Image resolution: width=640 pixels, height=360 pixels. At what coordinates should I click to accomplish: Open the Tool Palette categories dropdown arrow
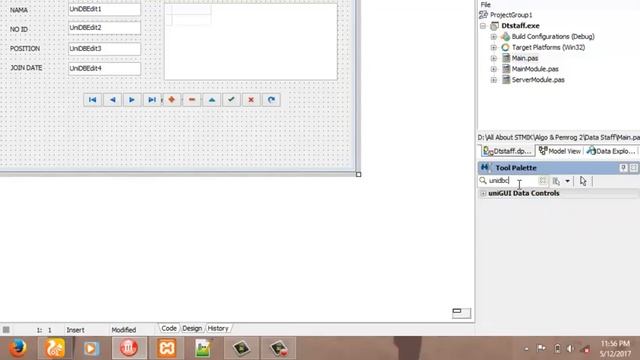click(x=567, y=181)
